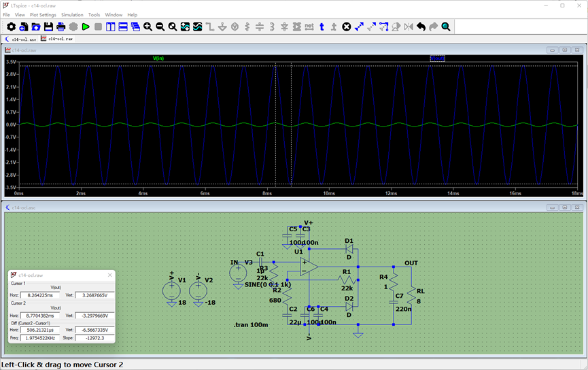The image size is (588, 370).
Task: Minimize the c14-ocl.asc schematic pane
Action: point(551,207)
